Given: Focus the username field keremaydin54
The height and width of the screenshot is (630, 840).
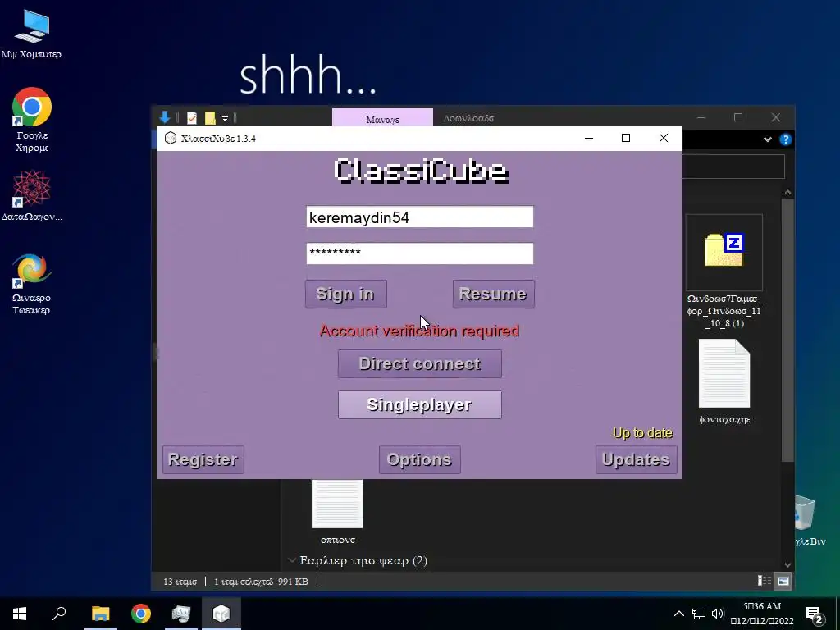Looking at the screenshot, I should click(419, 217).
